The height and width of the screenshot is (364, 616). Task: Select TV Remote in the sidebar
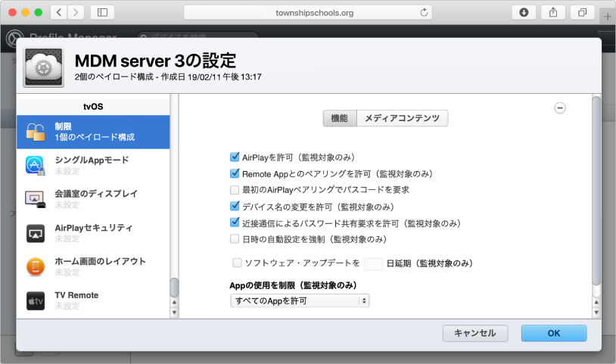[x=93, y=300]
